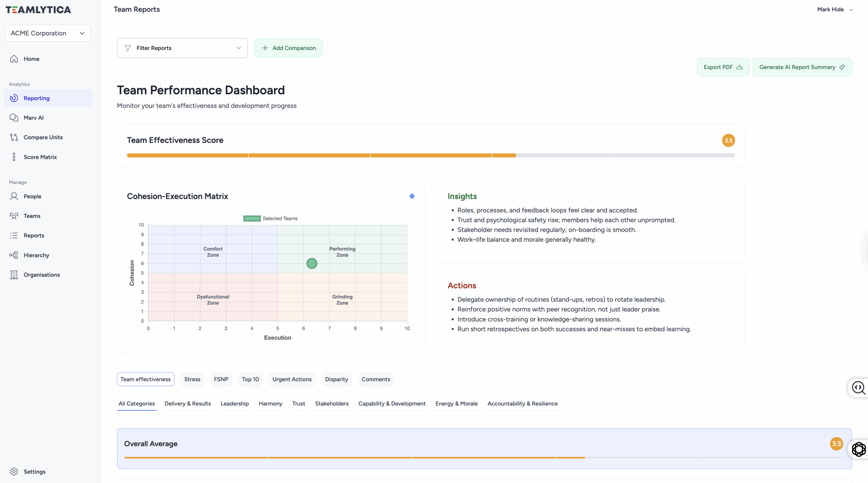Click Generate AI Report Summary button
The height and width of the screenshot is (483, 868).
(x=802, y=67)
